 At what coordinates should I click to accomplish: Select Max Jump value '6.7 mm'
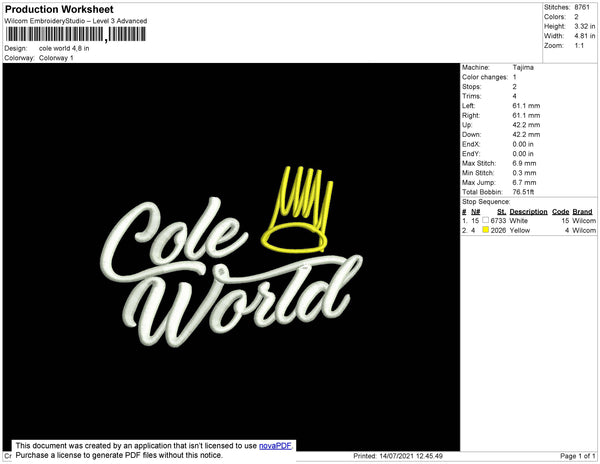coord(524,182)
